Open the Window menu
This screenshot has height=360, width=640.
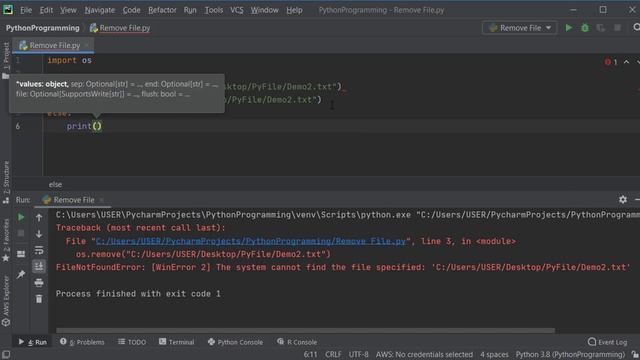264,10
